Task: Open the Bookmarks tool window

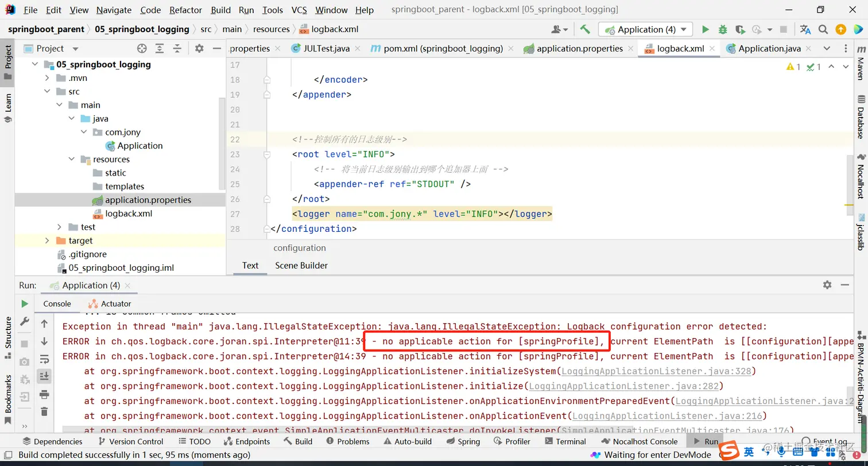Action: [8, 399]
